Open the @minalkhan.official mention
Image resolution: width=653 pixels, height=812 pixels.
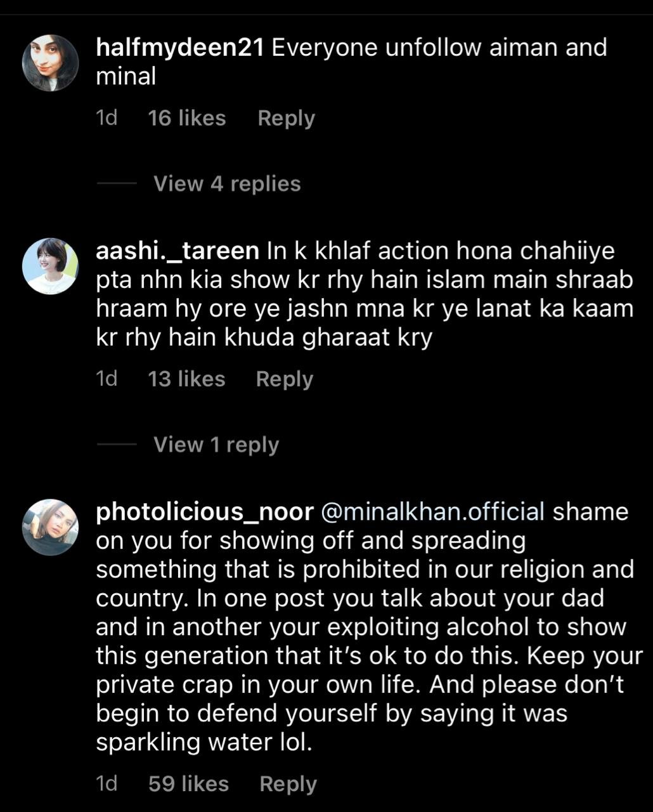pyautogui.click(x=434, y=512)
